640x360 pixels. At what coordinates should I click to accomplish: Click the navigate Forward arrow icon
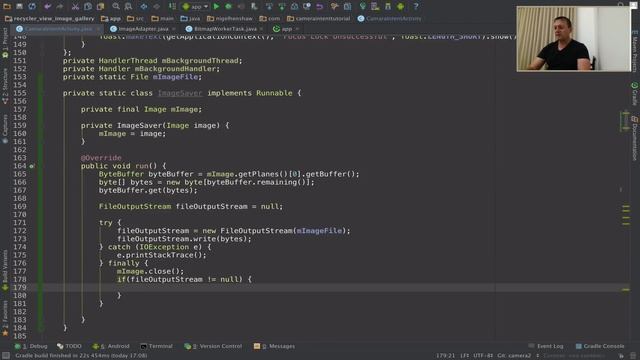(x=156, y=6)
